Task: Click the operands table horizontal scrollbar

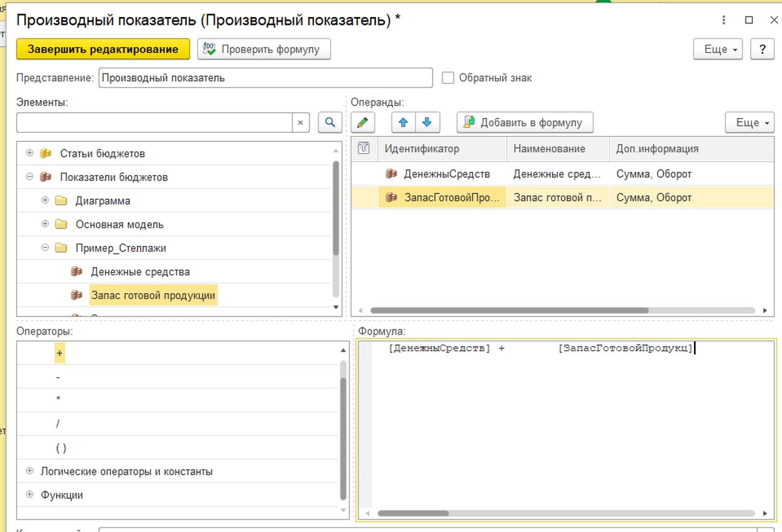Action: [x=508, y=311]
